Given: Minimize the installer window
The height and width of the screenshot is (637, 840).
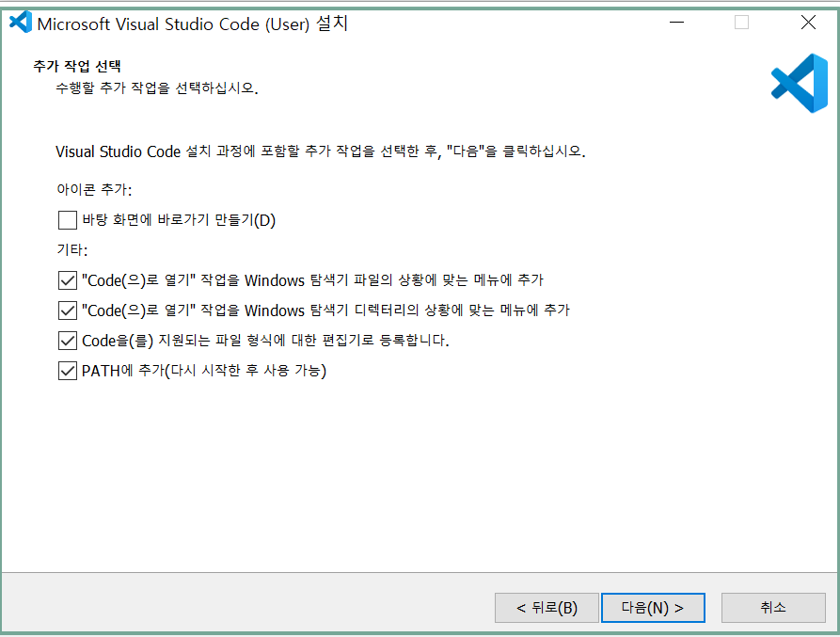Looking at the screenshot, I should (676, 23).
